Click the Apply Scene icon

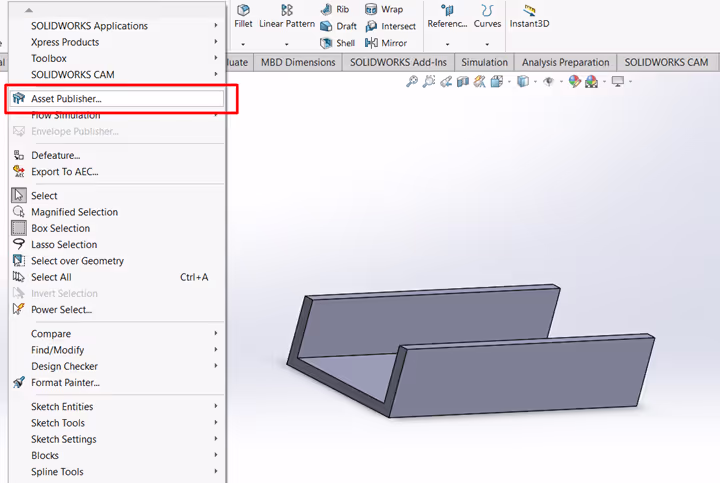(591, 82)
